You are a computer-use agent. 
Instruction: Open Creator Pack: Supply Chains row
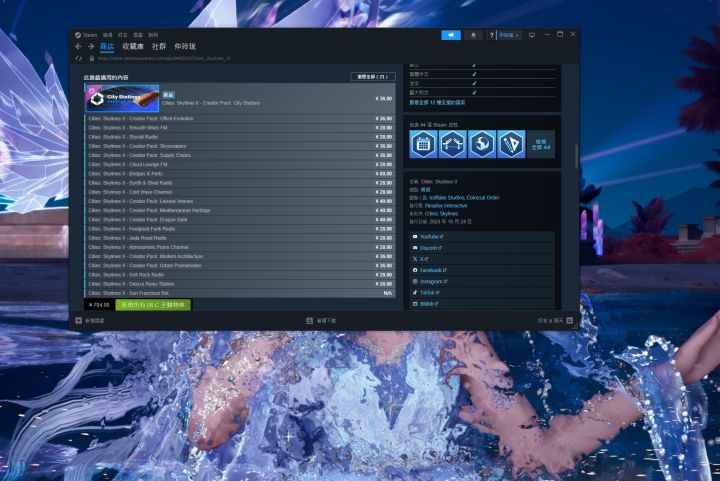pyautogui.click(x=240, y=155)
